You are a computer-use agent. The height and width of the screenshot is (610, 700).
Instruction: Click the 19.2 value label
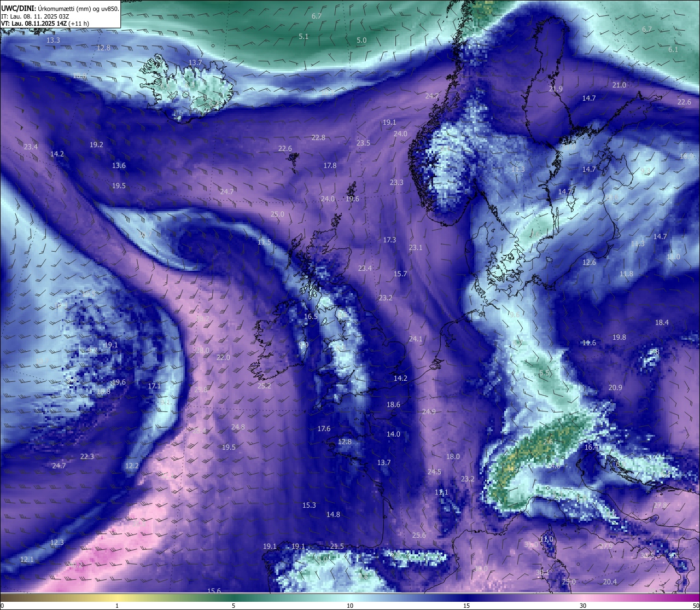[96, 145]
